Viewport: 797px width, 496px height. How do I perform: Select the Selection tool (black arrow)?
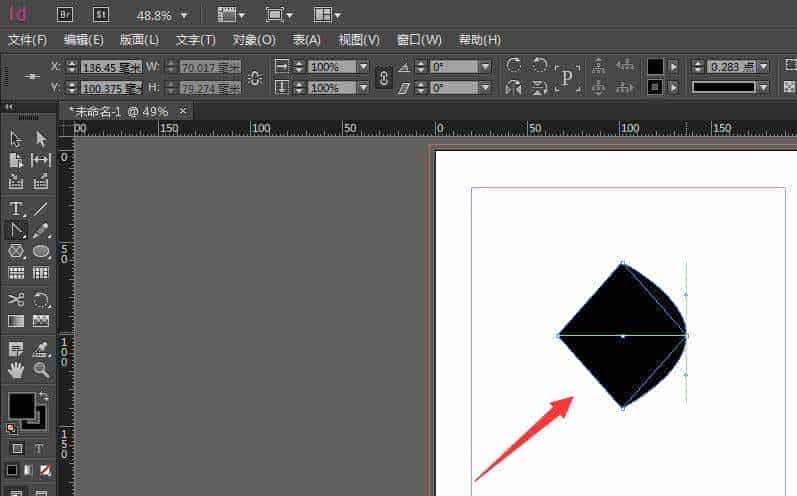pos(16,139)
